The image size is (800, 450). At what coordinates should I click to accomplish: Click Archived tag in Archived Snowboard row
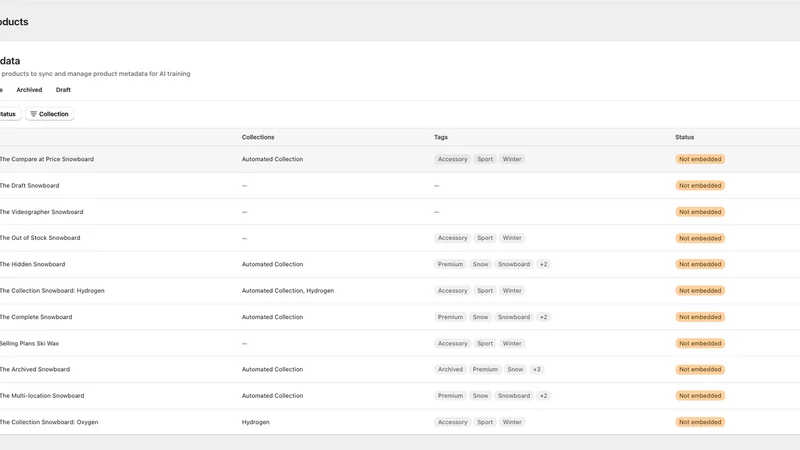tap(450, 369)
